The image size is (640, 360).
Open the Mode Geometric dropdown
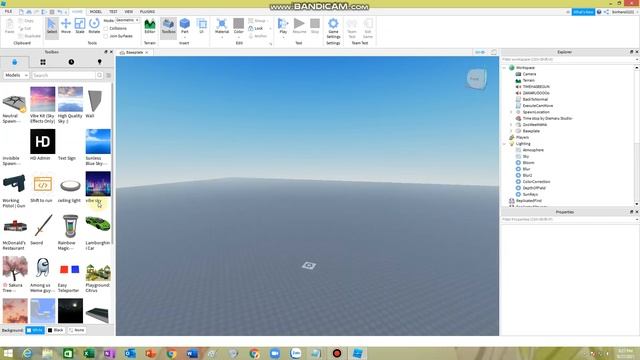click(128, 20)
